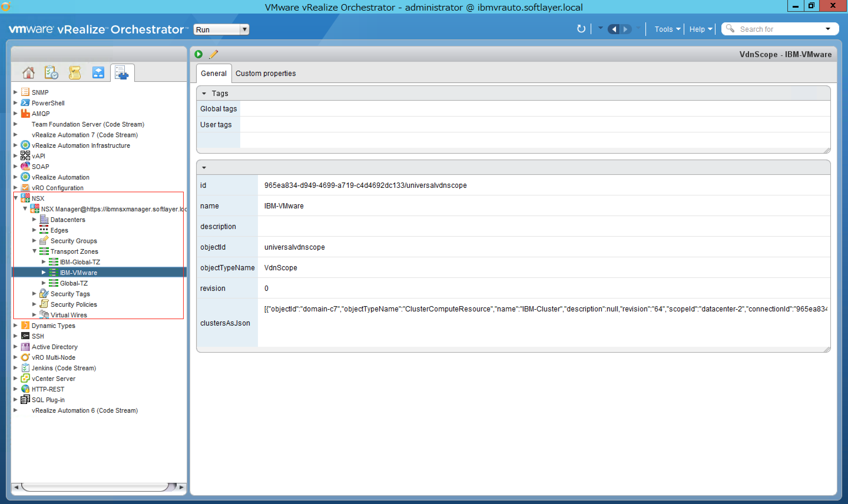Click the refresh icon in top toolbar
The image size is (848, 504).
click(x=581, y=29)
